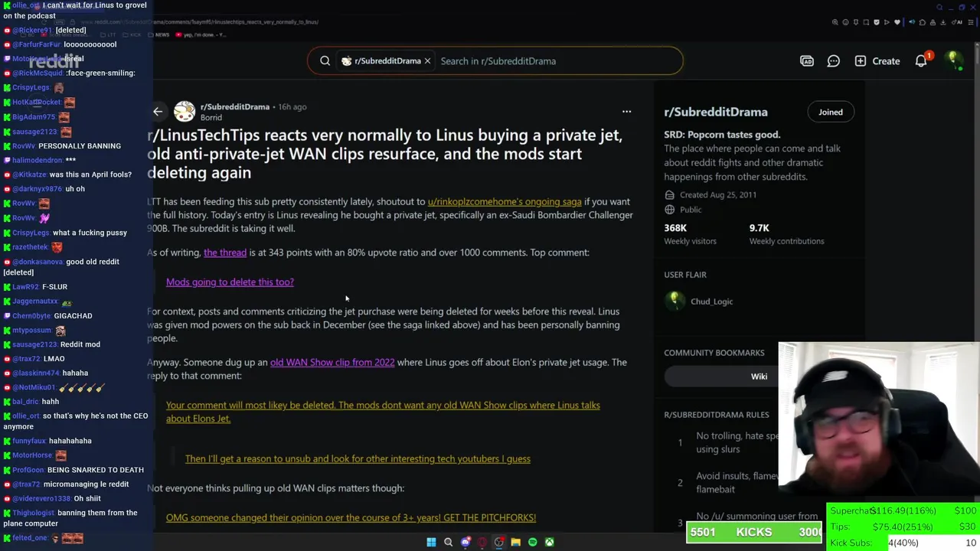Click the browser's page zoom magnifier icon
The width and height of the screenshot is (980, 551).
point(835,22)
